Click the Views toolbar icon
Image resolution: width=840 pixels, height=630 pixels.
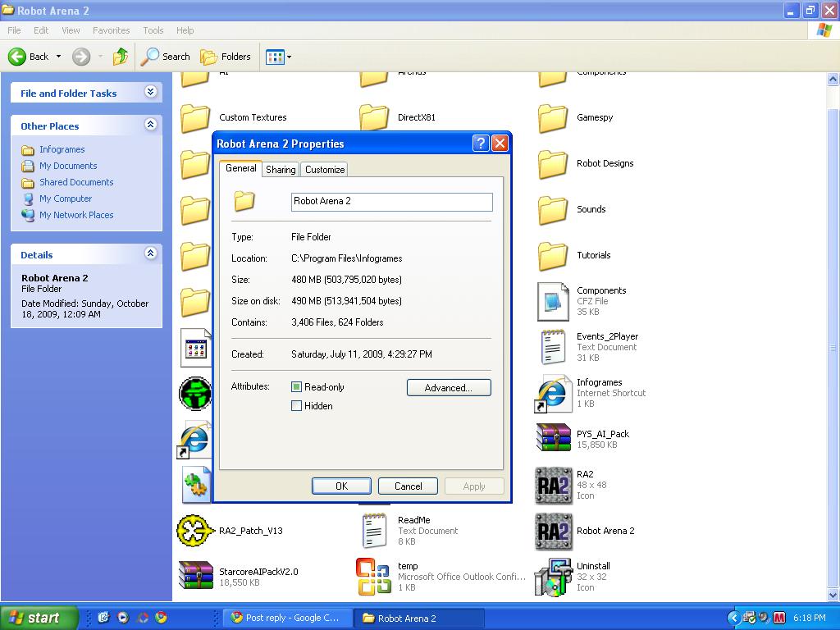(x=275, y=57)
